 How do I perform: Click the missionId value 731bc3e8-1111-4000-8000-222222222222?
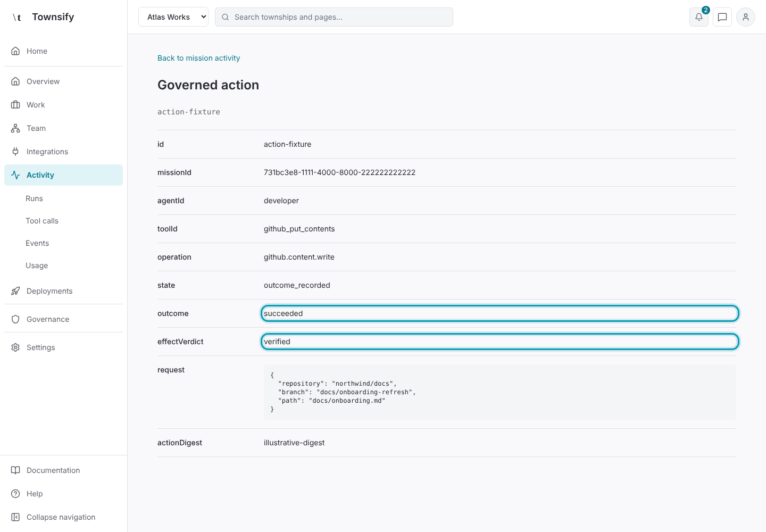point(339,172)
